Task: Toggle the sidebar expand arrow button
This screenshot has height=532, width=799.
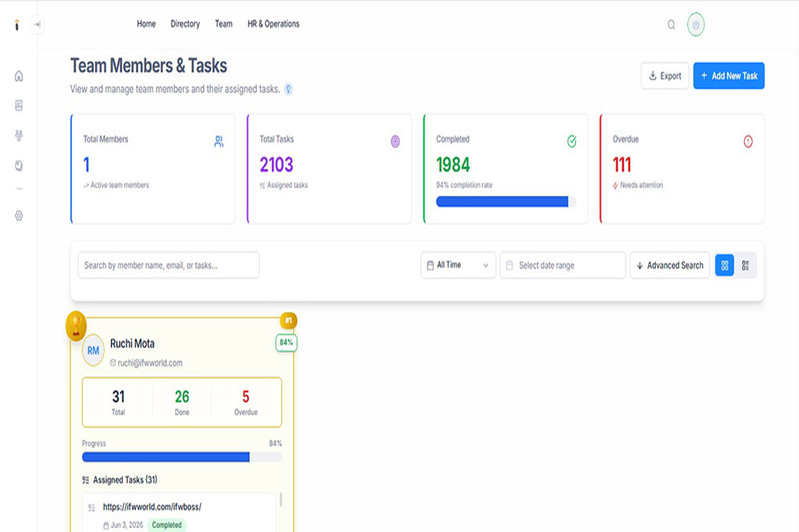Action: 38,24
